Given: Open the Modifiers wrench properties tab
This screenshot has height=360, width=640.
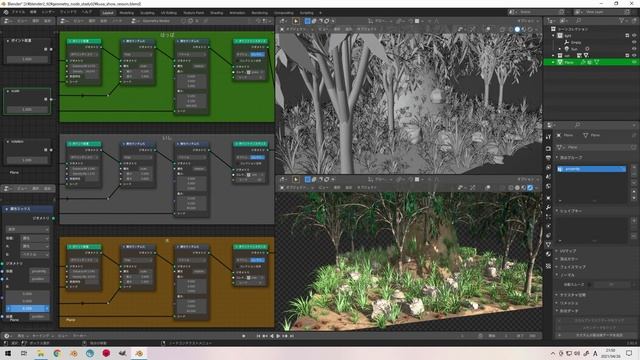Looking at the screenshot, I should [x=548, y=207].
